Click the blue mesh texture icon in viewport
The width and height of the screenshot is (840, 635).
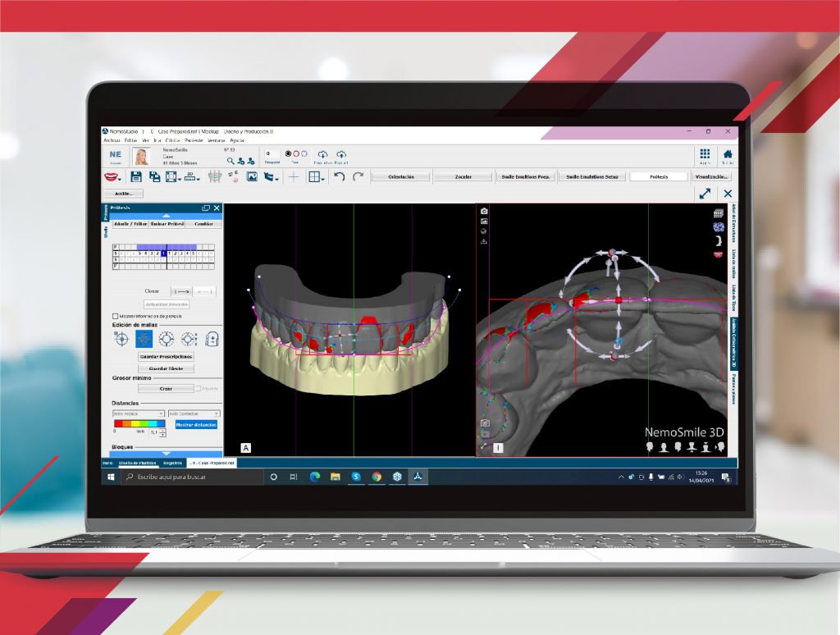coord(719,227)
